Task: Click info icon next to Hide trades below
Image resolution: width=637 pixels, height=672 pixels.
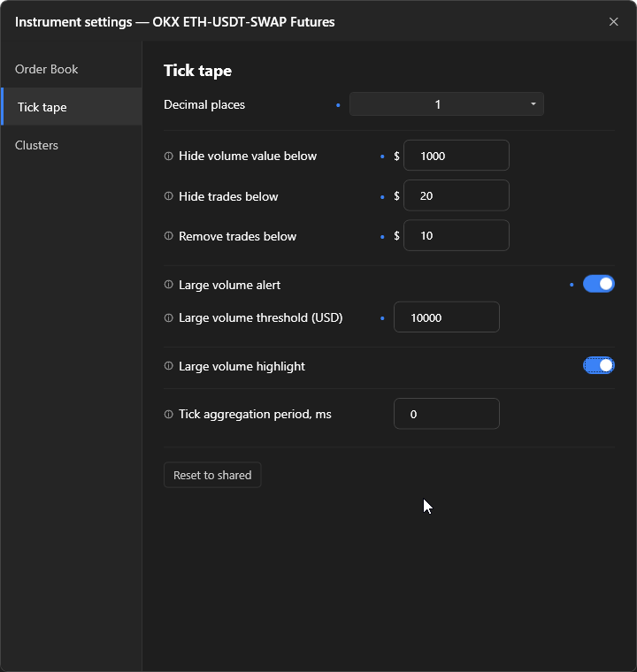Action: tap(169, 196)
